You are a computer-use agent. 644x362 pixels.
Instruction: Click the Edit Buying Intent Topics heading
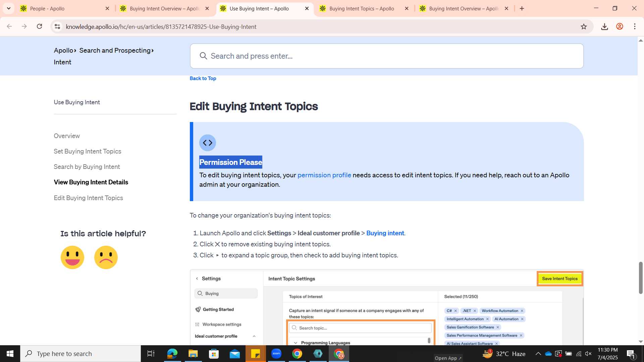point(254,106)
